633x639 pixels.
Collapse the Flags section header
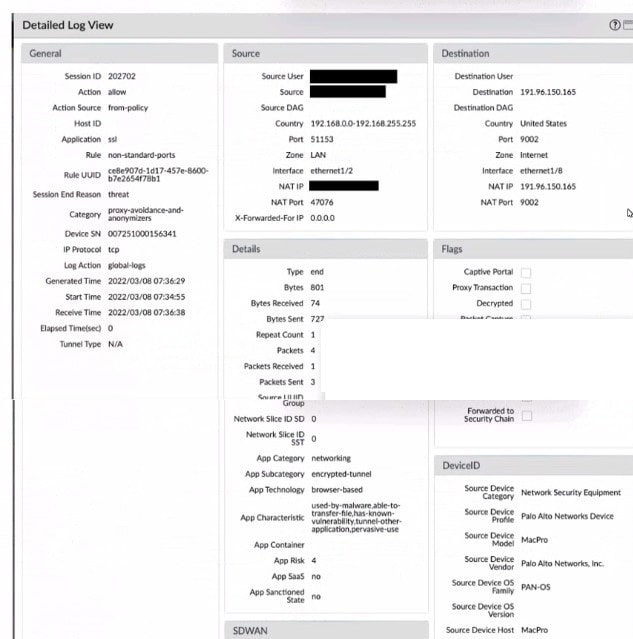(533, 249)
